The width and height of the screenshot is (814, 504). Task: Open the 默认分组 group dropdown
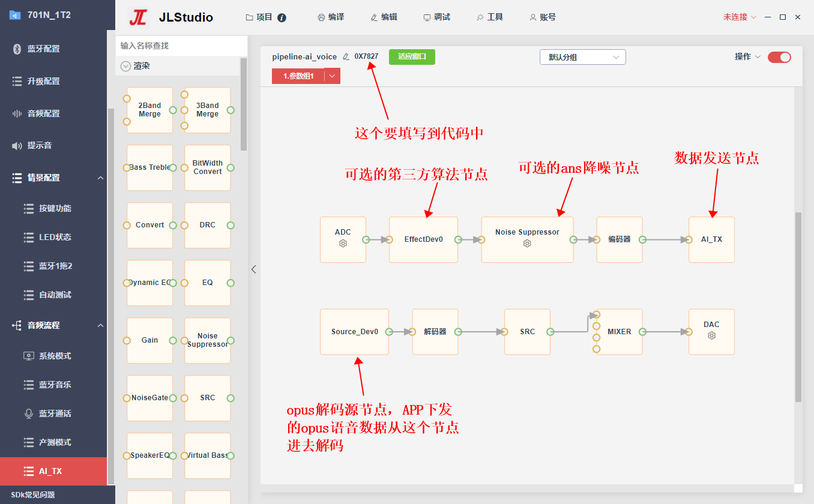583,57
